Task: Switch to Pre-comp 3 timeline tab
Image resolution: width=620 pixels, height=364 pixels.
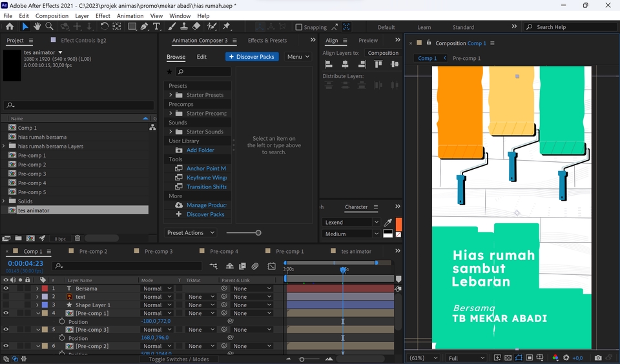Action: coord(159,251)
